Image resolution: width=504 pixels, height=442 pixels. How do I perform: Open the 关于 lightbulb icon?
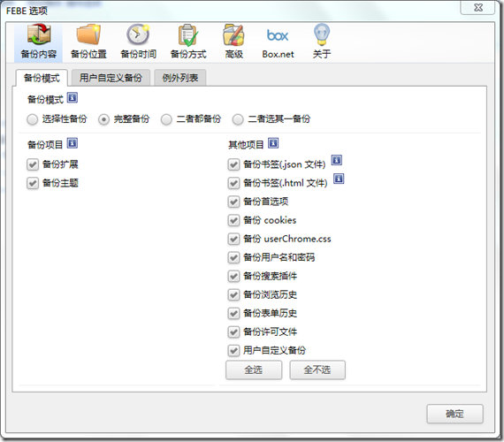click(x=322, y=42)
